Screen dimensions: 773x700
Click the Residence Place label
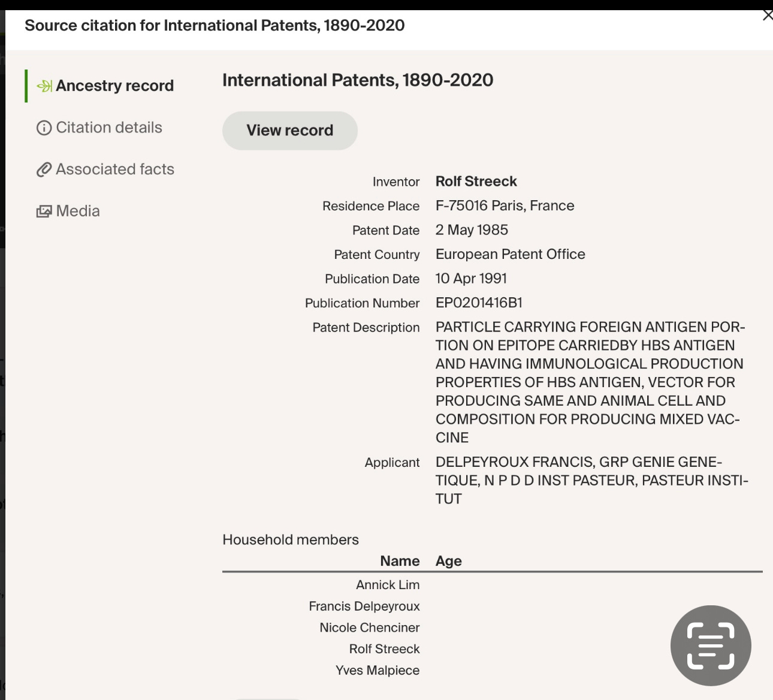[371, 206]
